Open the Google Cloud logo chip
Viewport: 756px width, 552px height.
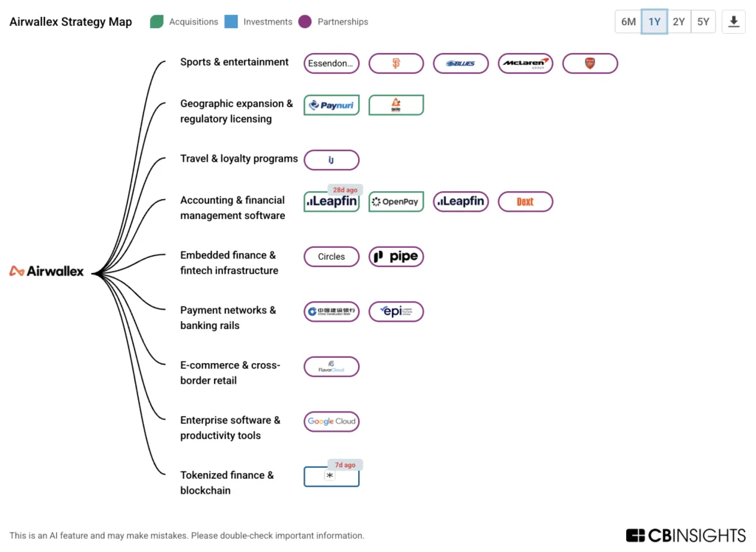[331, 421]
